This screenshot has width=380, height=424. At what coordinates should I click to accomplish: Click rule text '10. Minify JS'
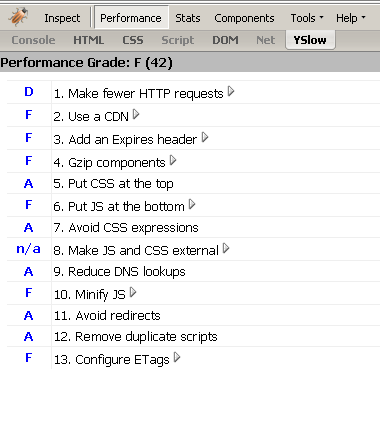coord(90,295)
